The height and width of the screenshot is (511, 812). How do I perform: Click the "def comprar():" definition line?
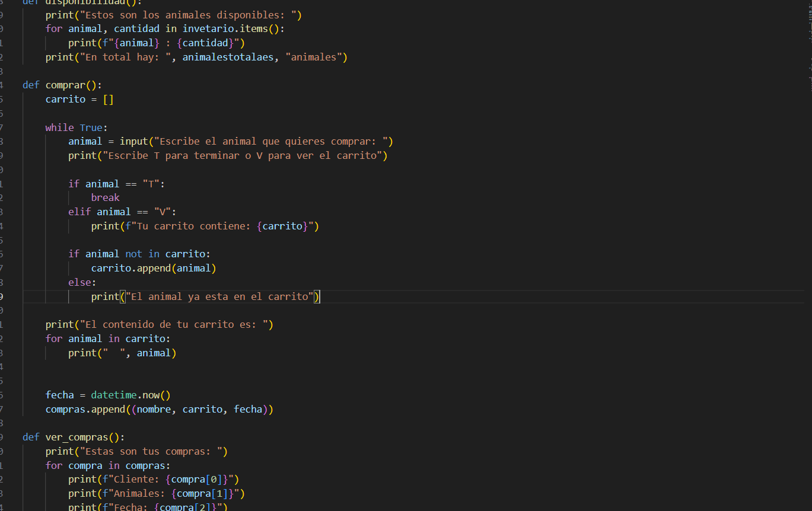[62, 85]
